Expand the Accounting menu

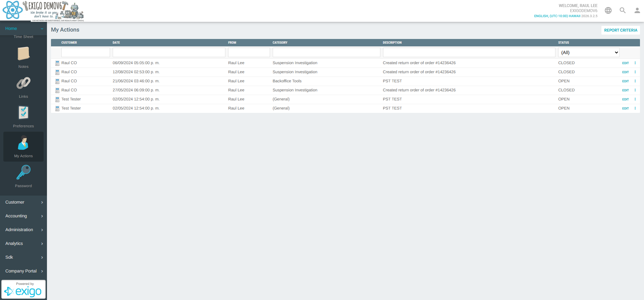pos(23,216)
